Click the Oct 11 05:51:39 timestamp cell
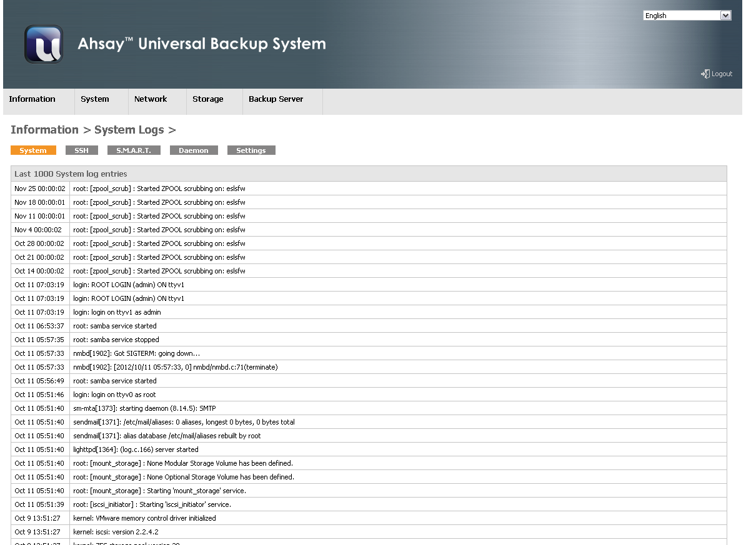The width and height of the screenshot is (756, 545). click(39, 504)
